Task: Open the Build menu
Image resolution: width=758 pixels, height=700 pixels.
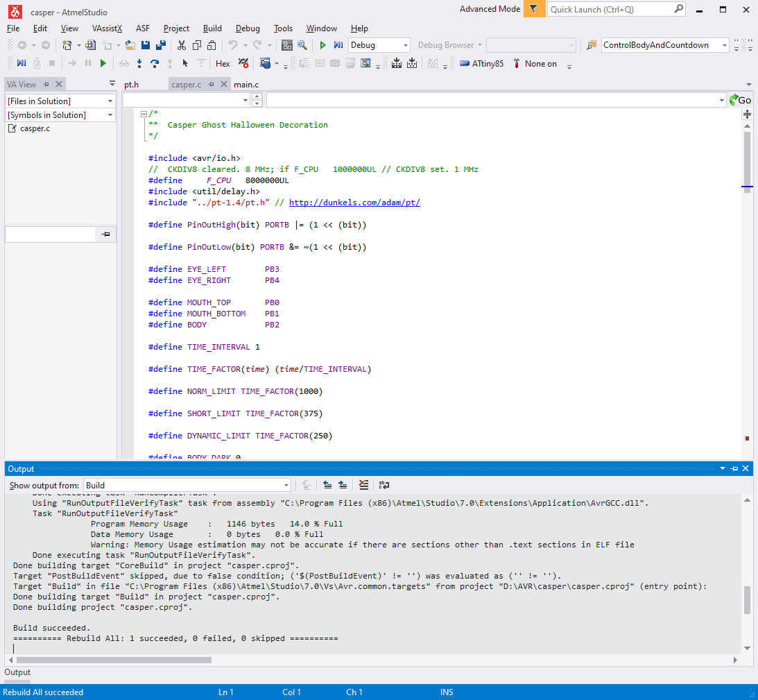Action: coord(212,28)
